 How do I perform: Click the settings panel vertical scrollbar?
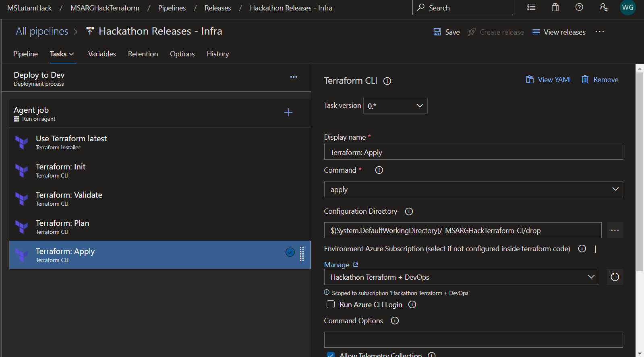640,172
